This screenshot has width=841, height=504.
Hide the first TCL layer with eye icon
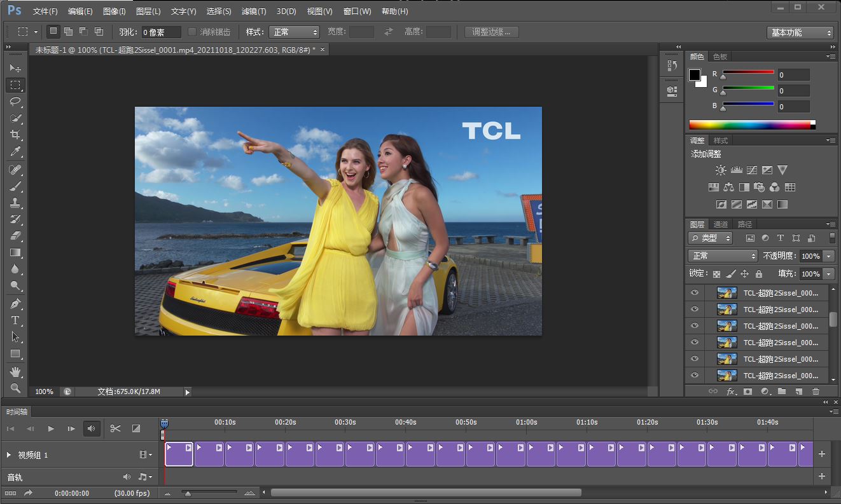coord(694,293)
